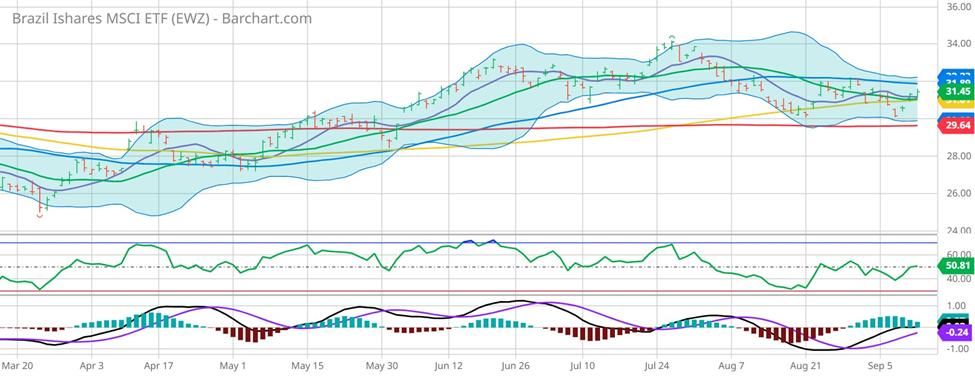
Task: Click the Sep 5 date label
Action: [x=881, y=365]
